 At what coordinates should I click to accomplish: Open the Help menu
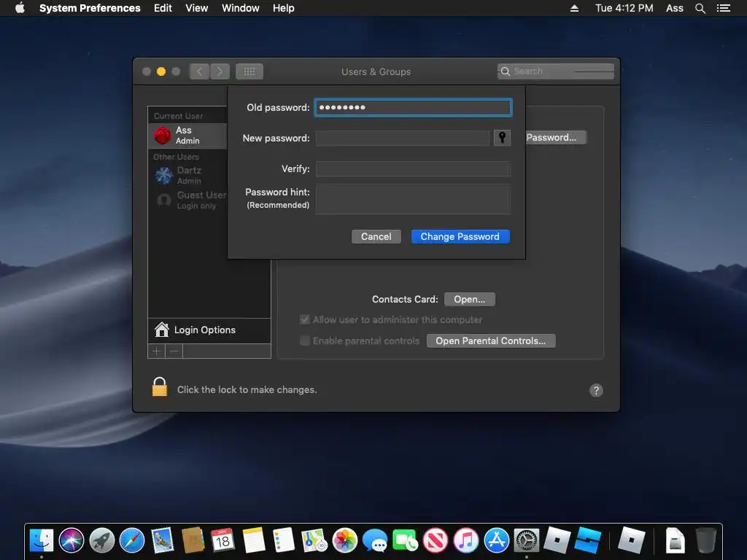284,8
